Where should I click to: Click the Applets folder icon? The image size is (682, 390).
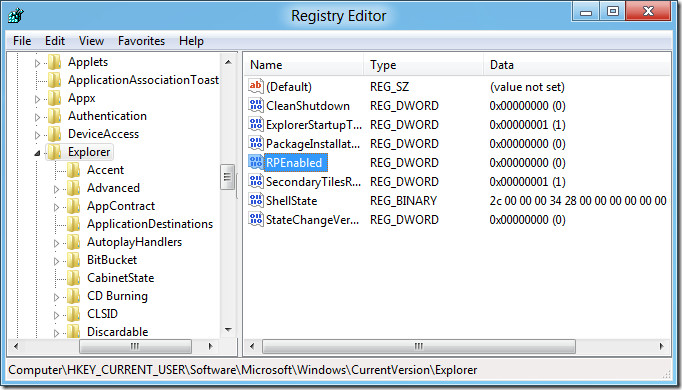tap(54, 62)
